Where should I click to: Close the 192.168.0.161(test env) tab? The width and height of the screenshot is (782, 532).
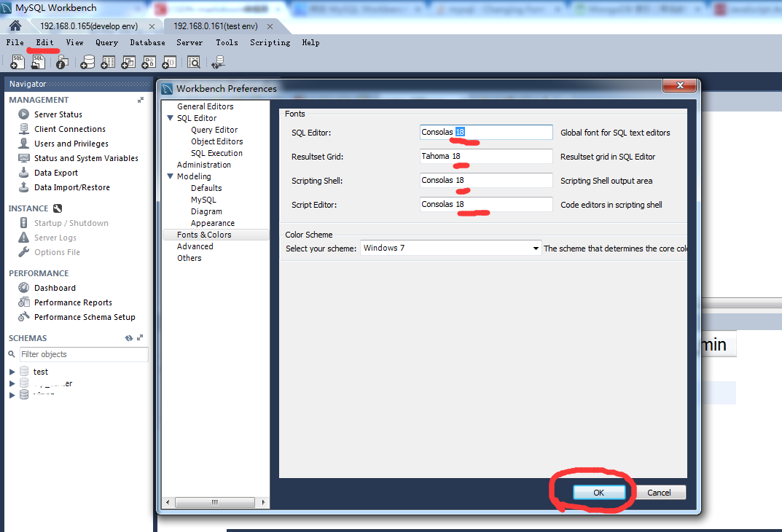click(270, 26)
